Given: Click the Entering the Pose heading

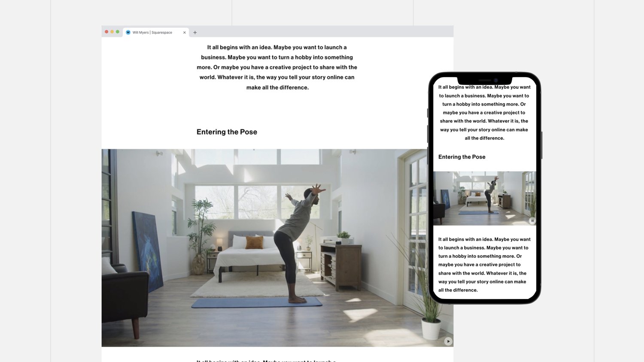Looking at the screenshot, I should coord(227,132).
